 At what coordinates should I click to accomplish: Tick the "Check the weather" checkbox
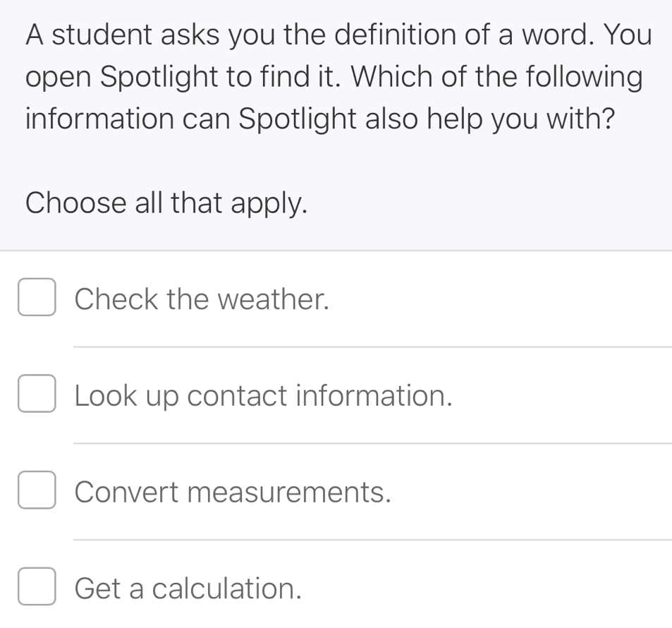click(37, 299)
